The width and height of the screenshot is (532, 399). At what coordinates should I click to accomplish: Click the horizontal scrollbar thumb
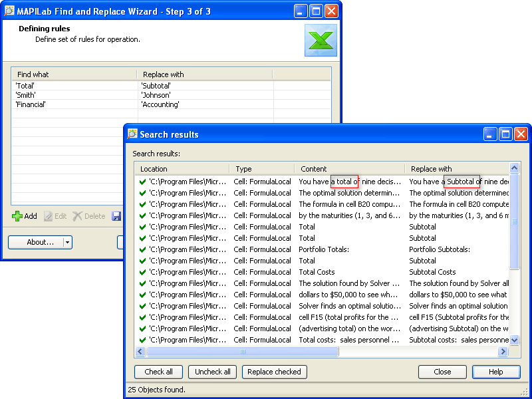click(x=243, y=352)
